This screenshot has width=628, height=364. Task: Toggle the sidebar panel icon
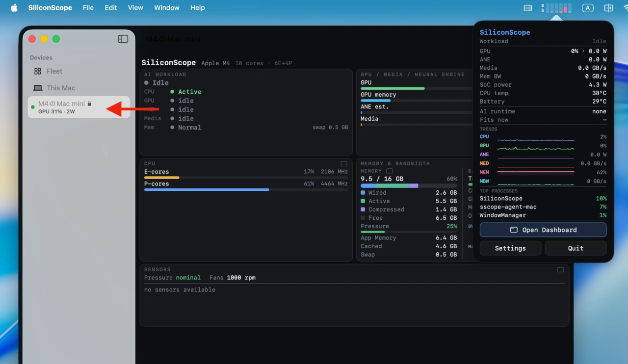click(123, 39)
